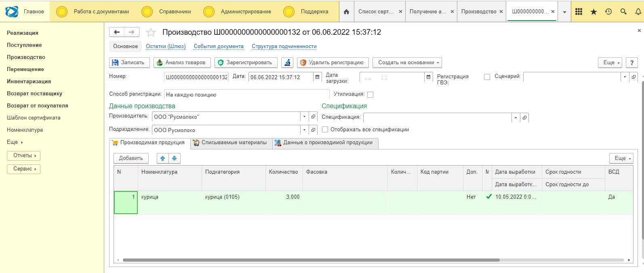Expand the Спецификация dropdown list

pyautogui.click(x=516, y=118)
